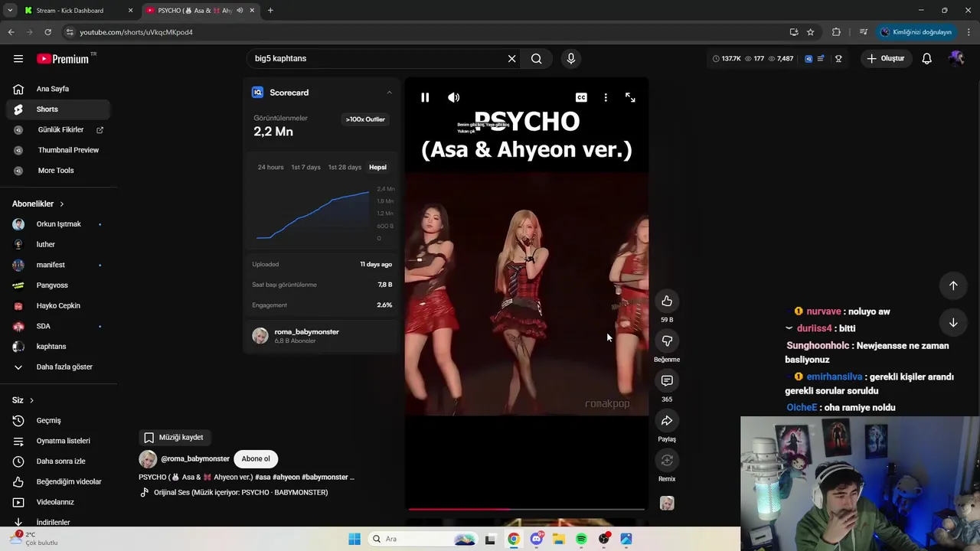
Task: Like the Short with 59 B likes
Action: point(667,301)
